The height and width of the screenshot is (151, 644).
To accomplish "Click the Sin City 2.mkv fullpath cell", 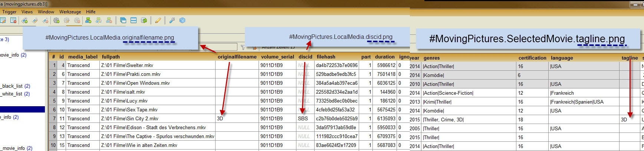I will pyautogui.click(x=130, y=118).
